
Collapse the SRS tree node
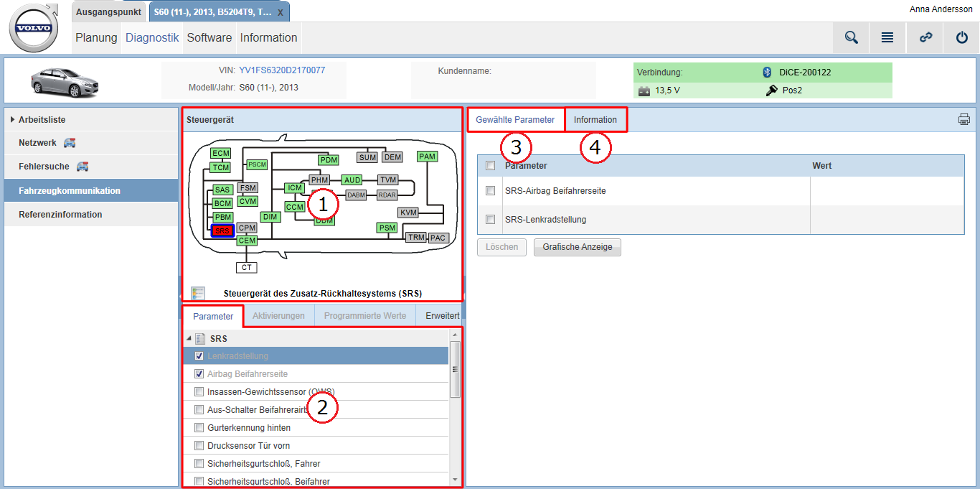pos(189,338)
